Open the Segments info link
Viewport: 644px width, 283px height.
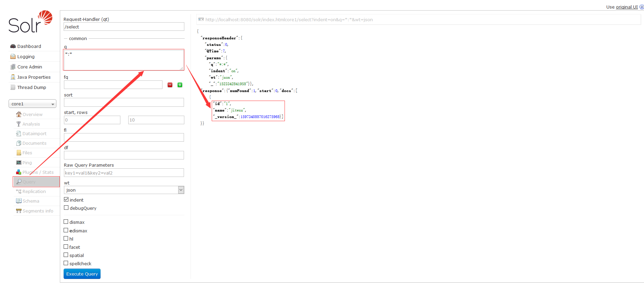click(x=38, y=211)
